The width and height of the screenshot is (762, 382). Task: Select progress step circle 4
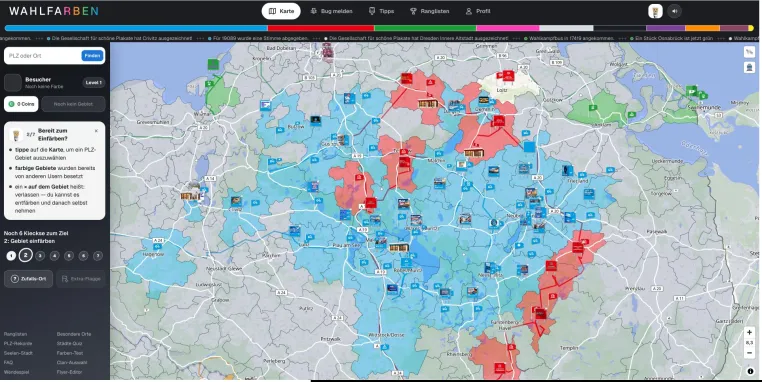point(54,256)
